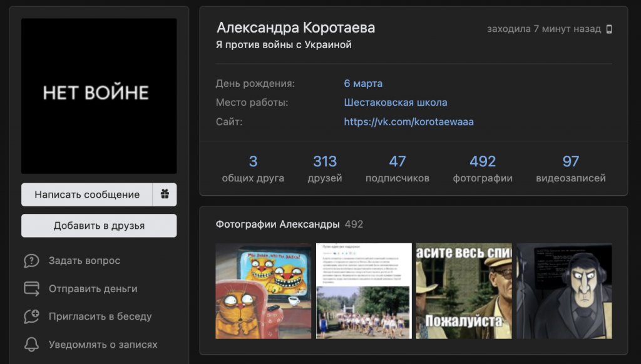The height and width of the screenshot is (364, 641).
Task: Open the 47 подписчиков counter
Action: tap(397, 168)
